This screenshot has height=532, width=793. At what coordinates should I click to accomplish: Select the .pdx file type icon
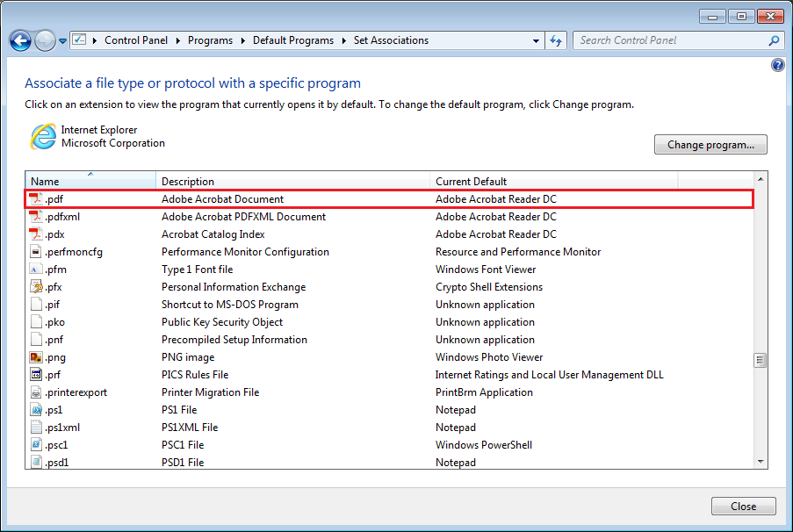click(35, 234)
